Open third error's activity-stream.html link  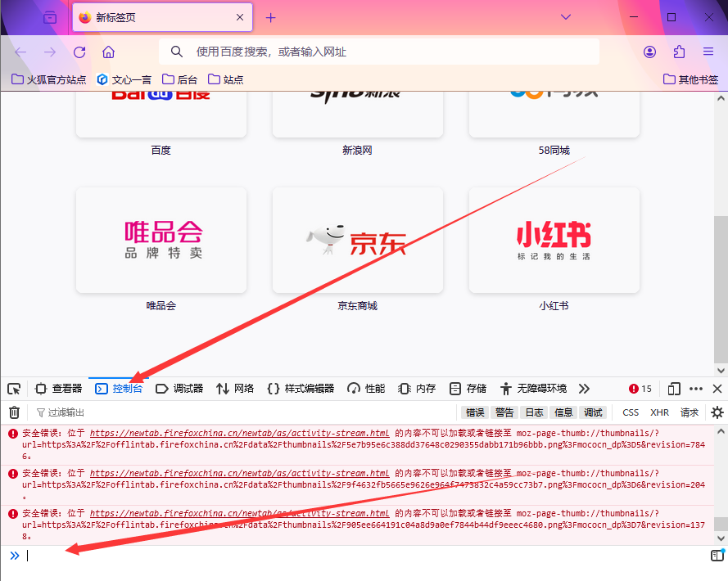tap(240, 513)
